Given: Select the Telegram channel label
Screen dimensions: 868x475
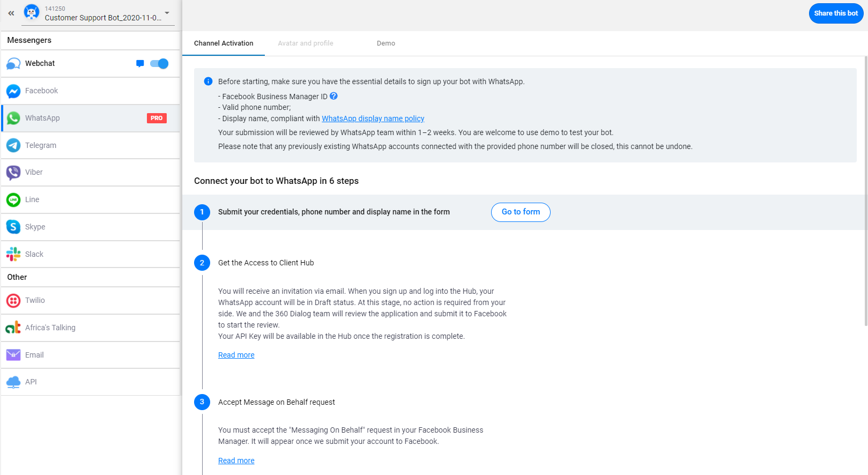Looking at the screenshot, I should pyautogui.click(x=41, y=145).
